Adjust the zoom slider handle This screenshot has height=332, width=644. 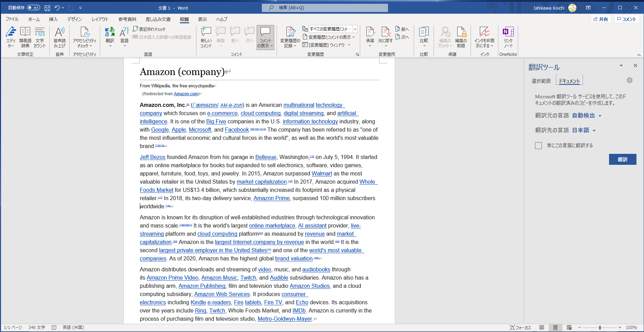(600, 328)
